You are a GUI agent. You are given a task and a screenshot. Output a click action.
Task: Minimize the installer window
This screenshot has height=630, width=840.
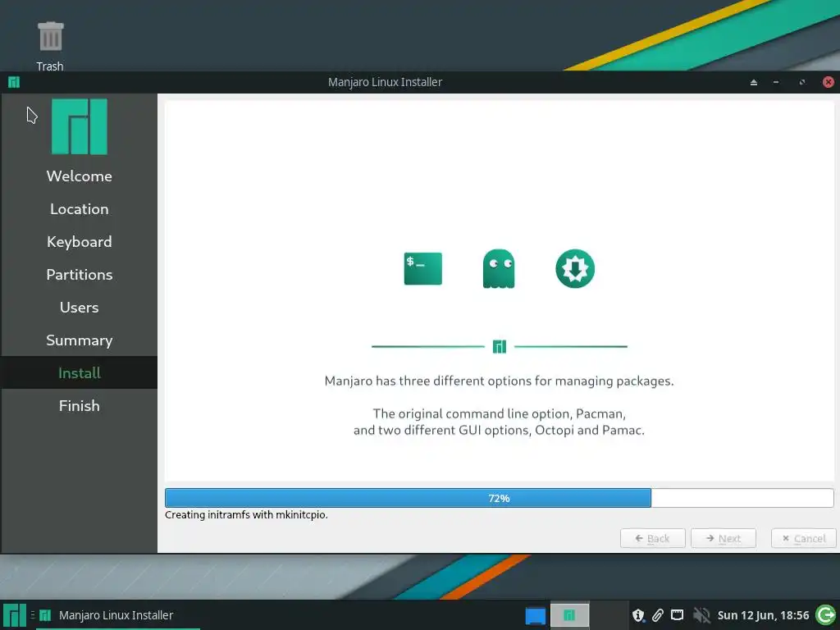[x=776, y=82]
